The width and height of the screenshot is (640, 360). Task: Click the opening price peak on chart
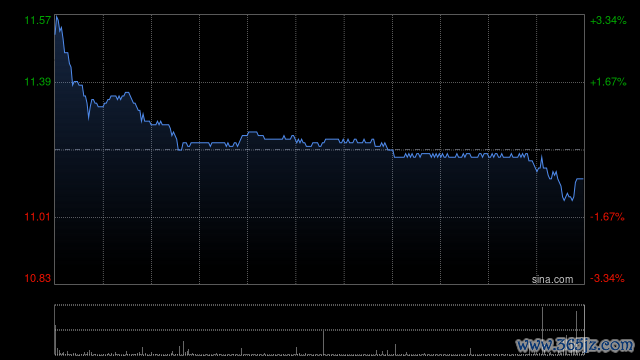(57, 17)
